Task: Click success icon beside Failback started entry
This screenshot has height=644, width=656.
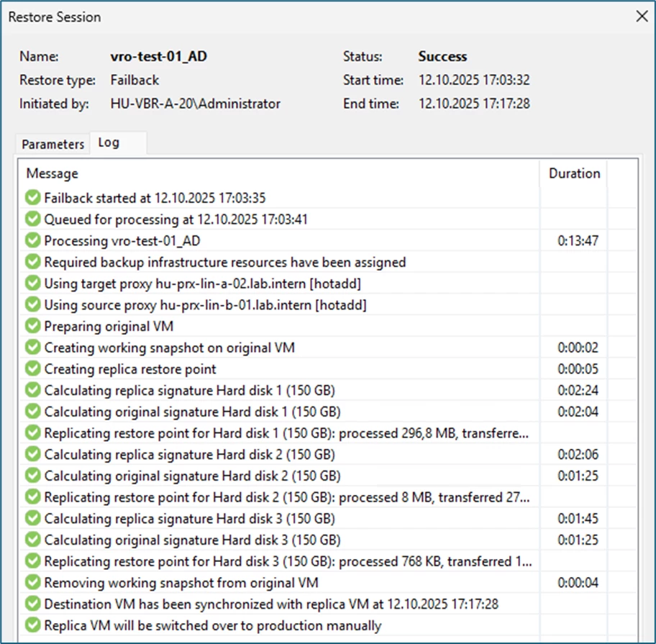Action: 32,198
